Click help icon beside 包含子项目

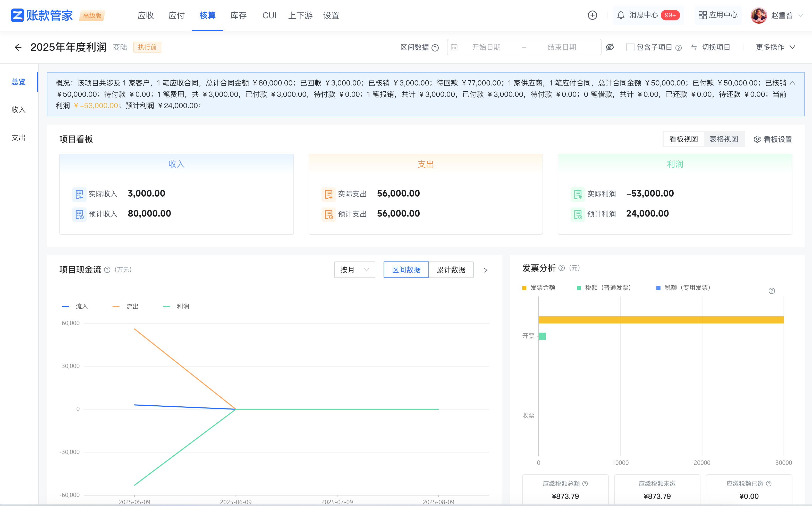pos(679,48)
